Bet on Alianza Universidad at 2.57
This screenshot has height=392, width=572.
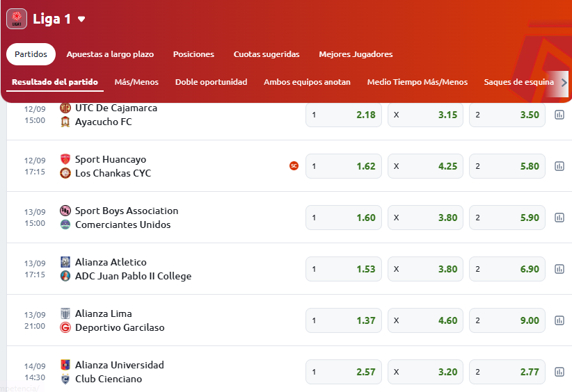(344, 372)
